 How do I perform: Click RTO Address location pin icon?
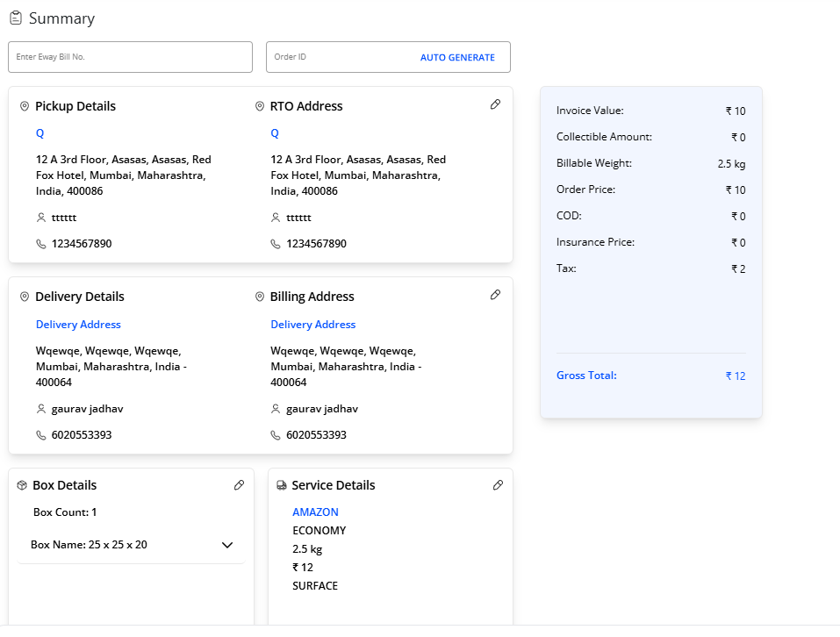[260, 106]
